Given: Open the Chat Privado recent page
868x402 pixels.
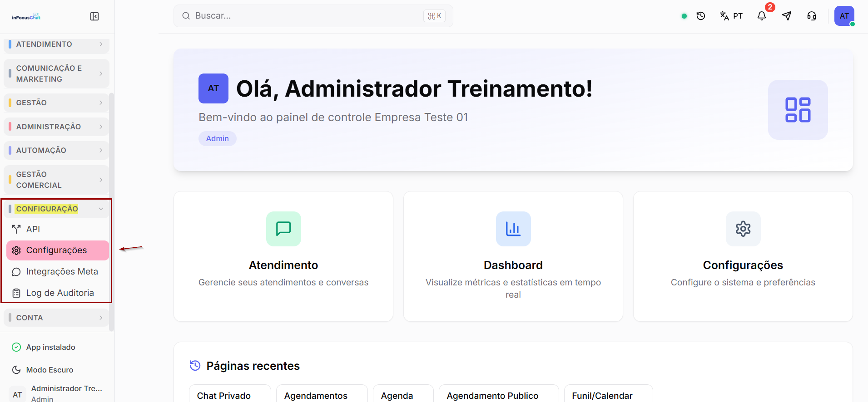Looking at the screenshot, I should coord(230,394).
